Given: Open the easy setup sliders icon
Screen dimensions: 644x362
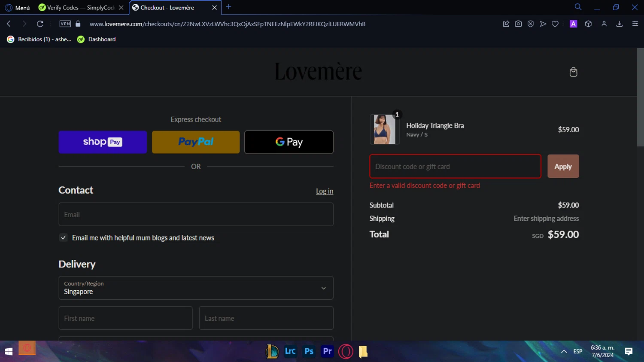Looking at the screenshot, I should (x=635, y=24).
